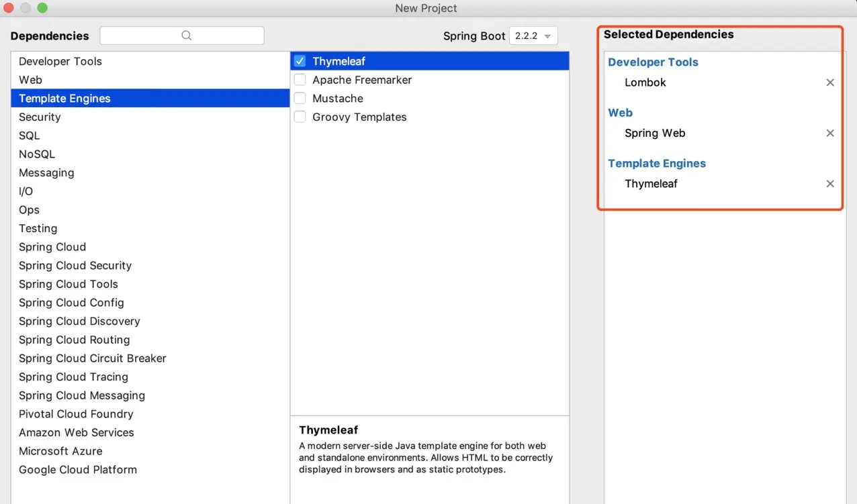Choose Spring Cloud Circuit Breaker category
857x504 pixels.
(x=150, y=358)
